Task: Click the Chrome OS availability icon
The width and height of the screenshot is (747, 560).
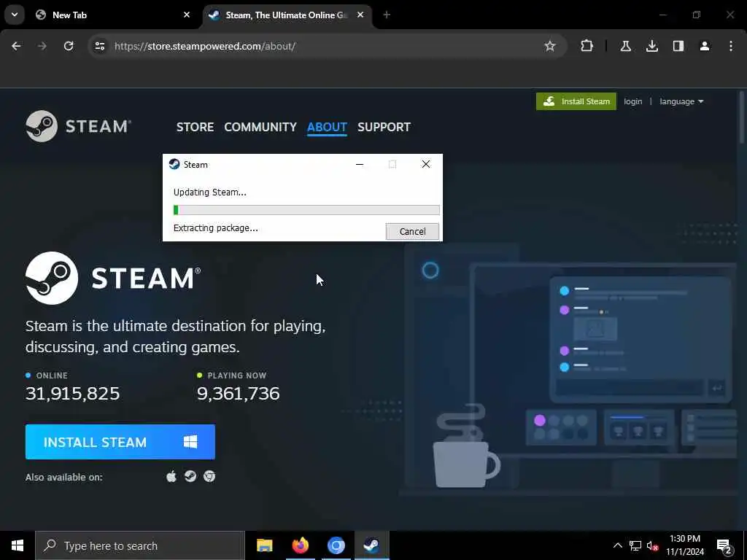Action: [x=209, y=476]
